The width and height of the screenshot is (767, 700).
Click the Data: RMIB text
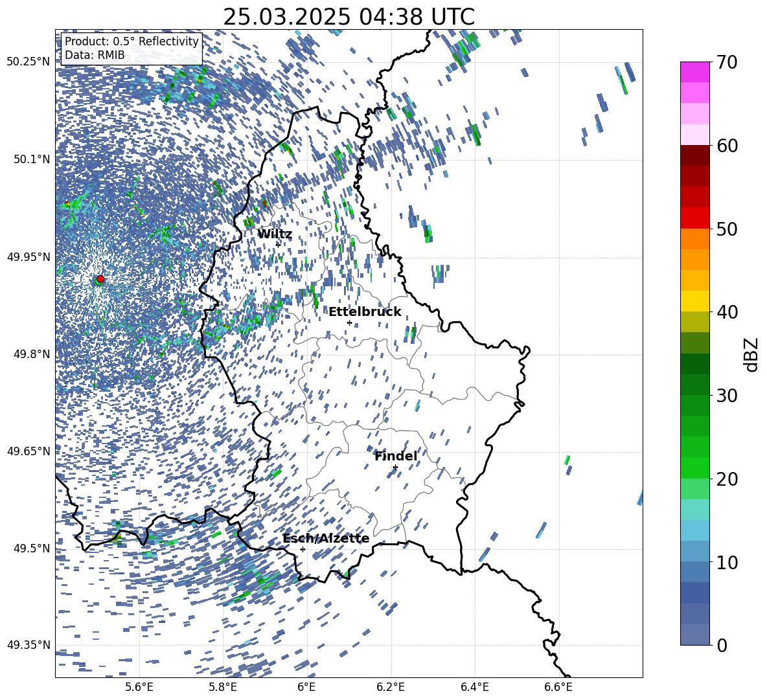tap(95, 55)
